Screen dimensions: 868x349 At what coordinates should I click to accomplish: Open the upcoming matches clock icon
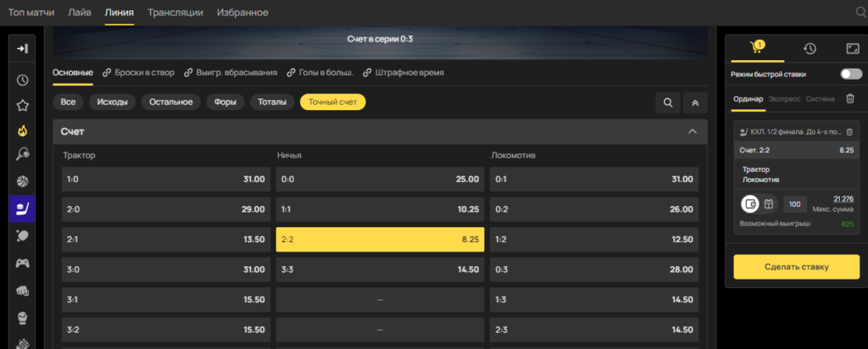22,80
